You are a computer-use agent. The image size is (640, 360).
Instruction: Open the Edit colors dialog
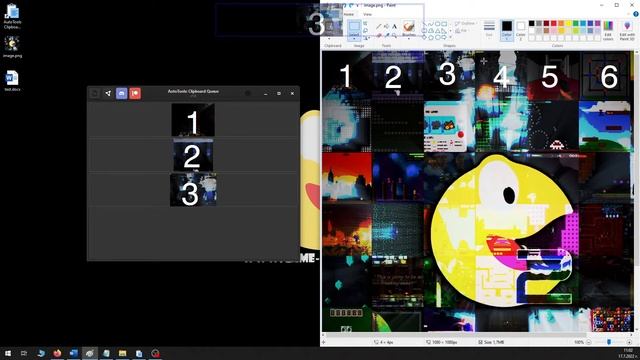608,30
